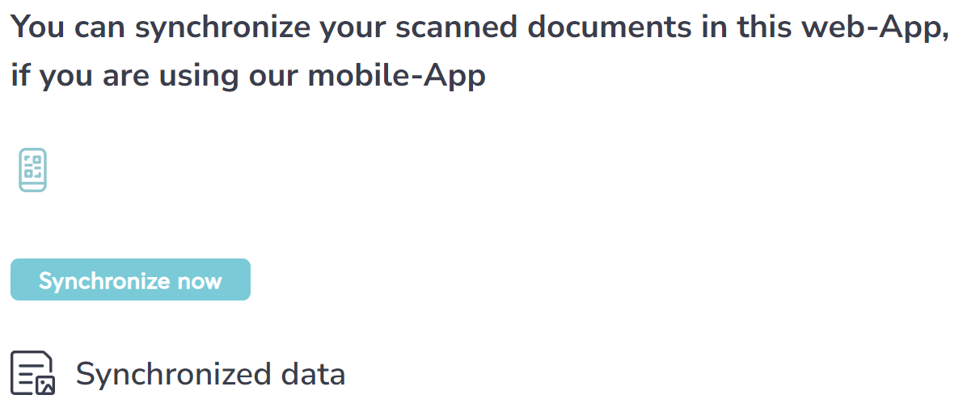This screenshot has height=416, width=980.
Task: Click the second heading line starting with 'if you are'
Action: click(248, 75)
